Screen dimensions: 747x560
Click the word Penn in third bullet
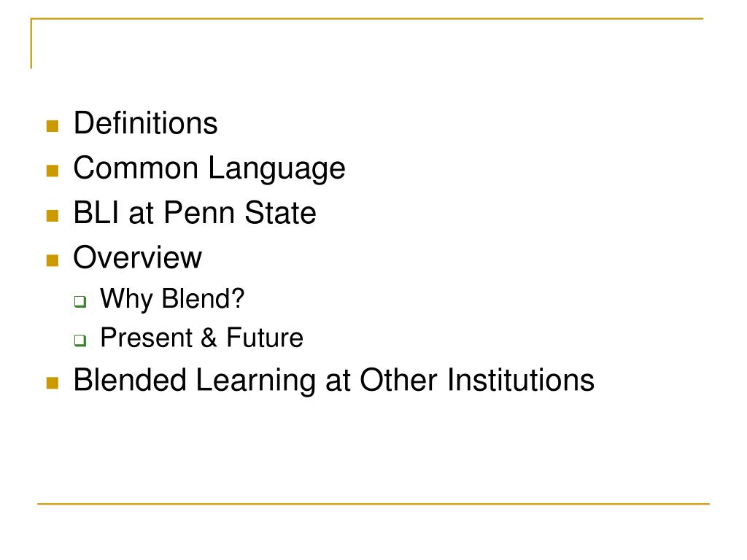(200, 212)
